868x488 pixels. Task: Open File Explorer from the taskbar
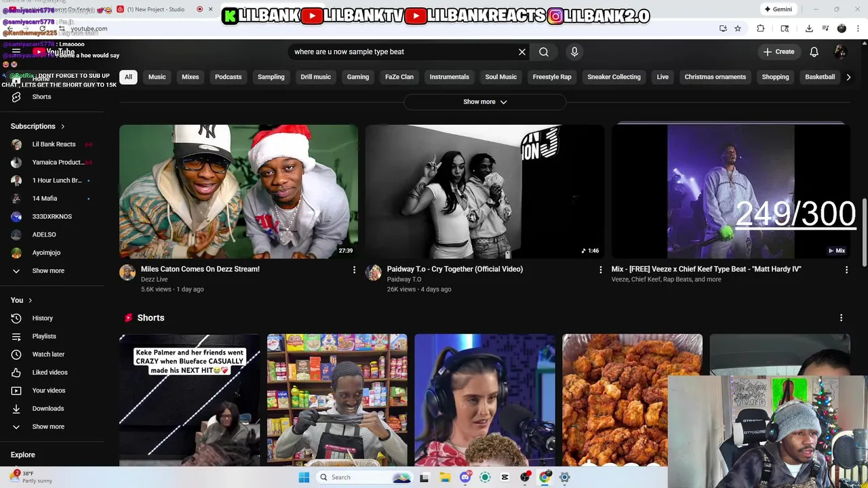(x=444, y=477)
